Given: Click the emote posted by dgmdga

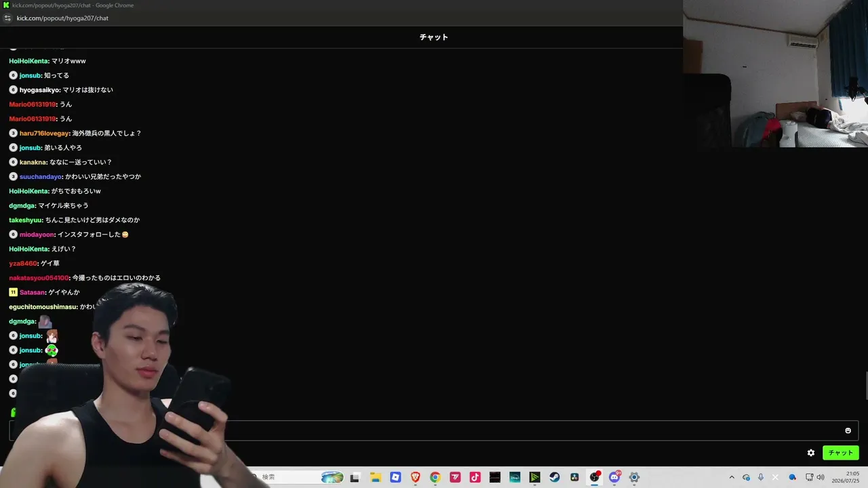Looking at the screenshot, I should (45, 322).
